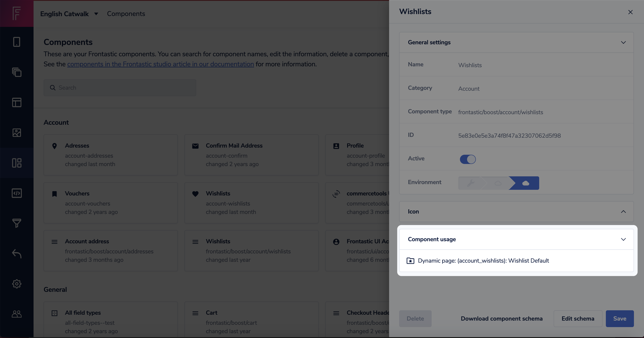This screenshot has height=338, width=644.
Task: Collapse the General settings section
Action: pos(623,42)
